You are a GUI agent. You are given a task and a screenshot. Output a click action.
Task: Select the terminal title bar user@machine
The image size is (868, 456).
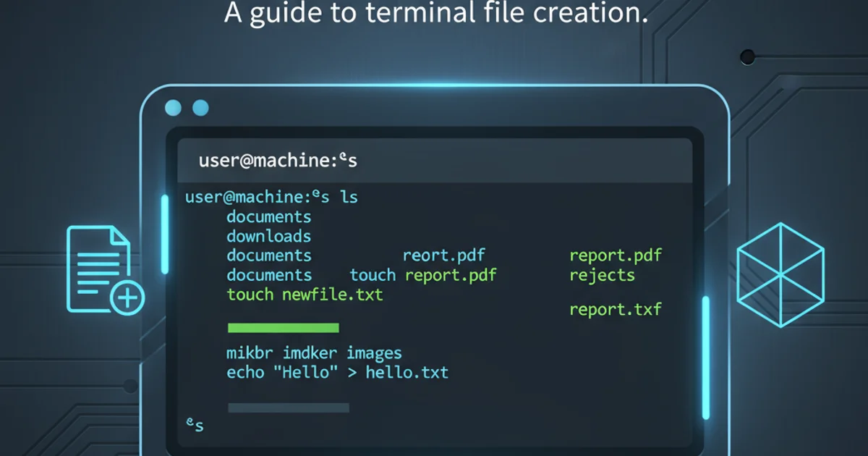[278, 161]
